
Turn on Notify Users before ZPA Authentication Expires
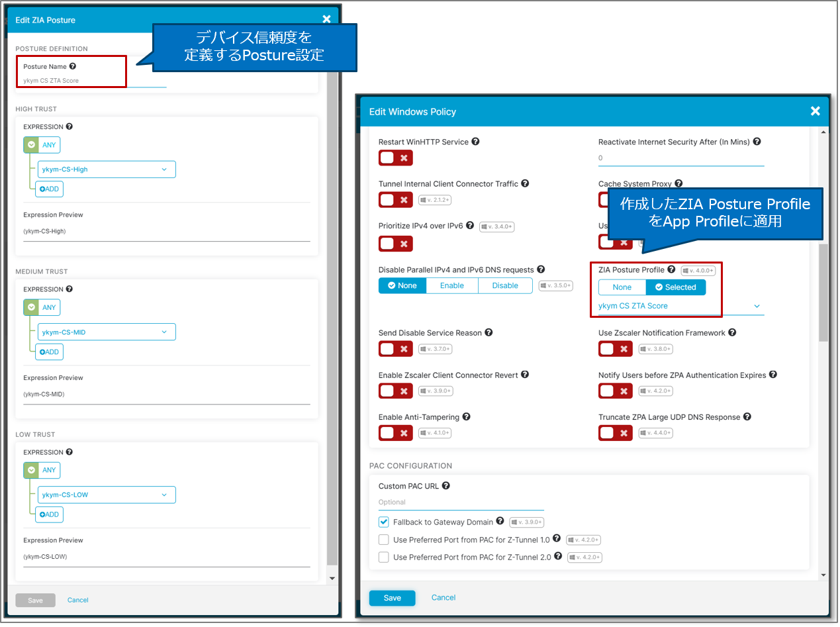(616, 391)
